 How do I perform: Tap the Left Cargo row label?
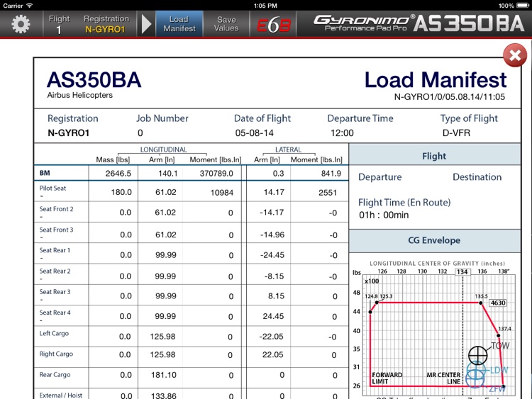pyautogui.click(x=54, y=333)
